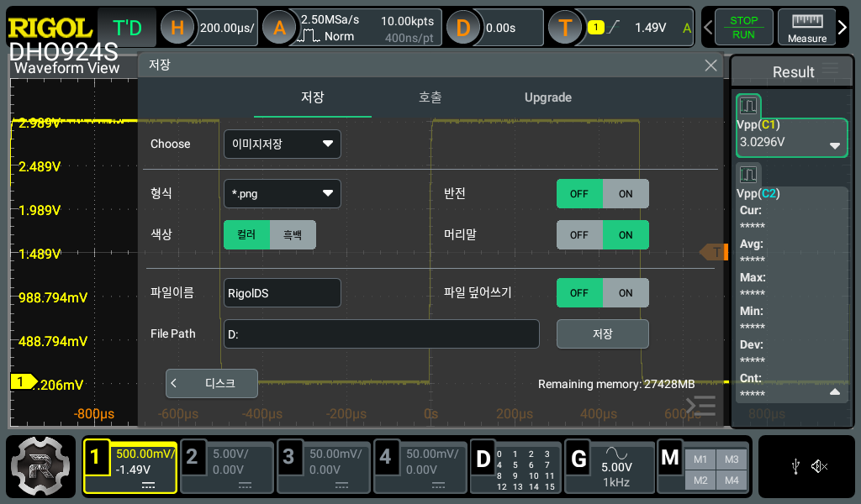Screen dimensions: 861x504
Task: Tap the Acquisition A icon
Action: [x=279, y=28]
